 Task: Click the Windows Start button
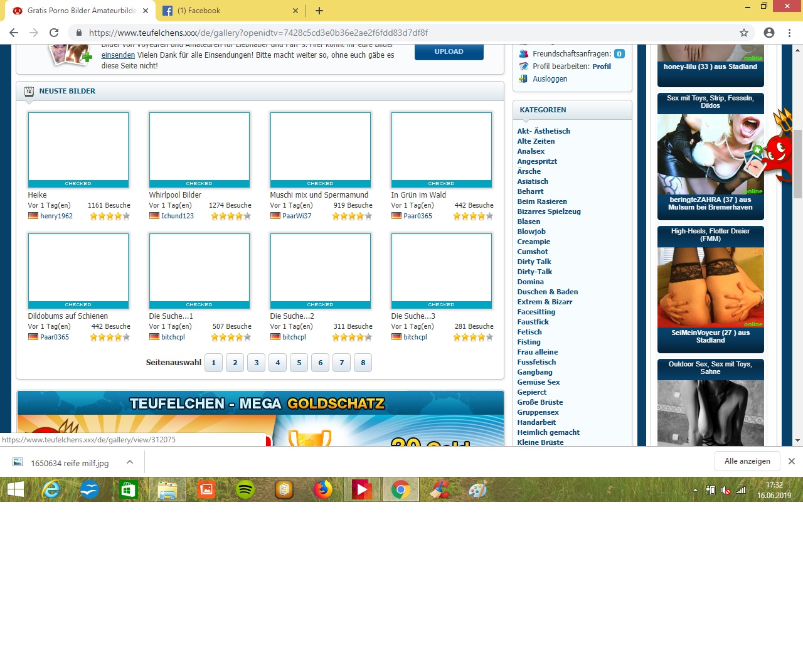point(15,489)
